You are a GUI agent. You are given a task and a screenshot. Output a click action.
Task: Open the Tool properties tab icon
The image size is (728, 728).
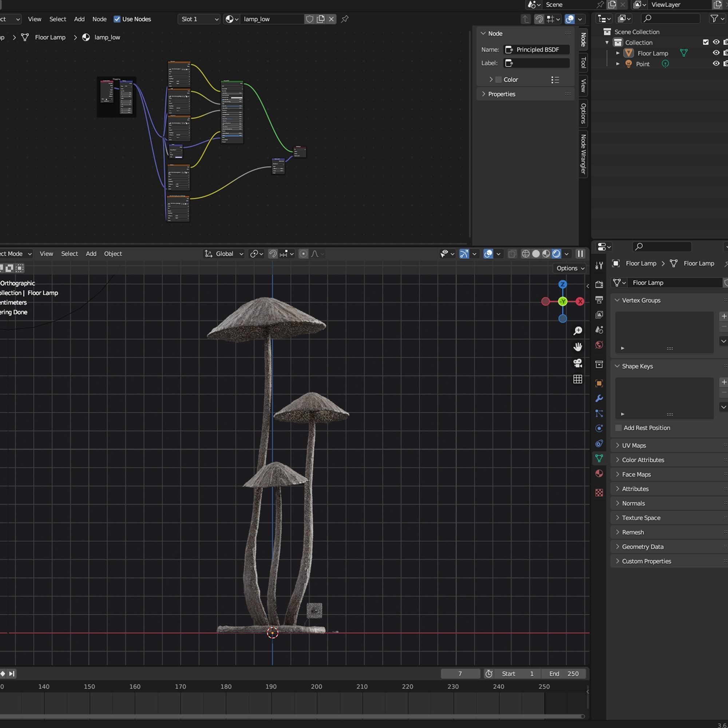click(x=599, y=266)
